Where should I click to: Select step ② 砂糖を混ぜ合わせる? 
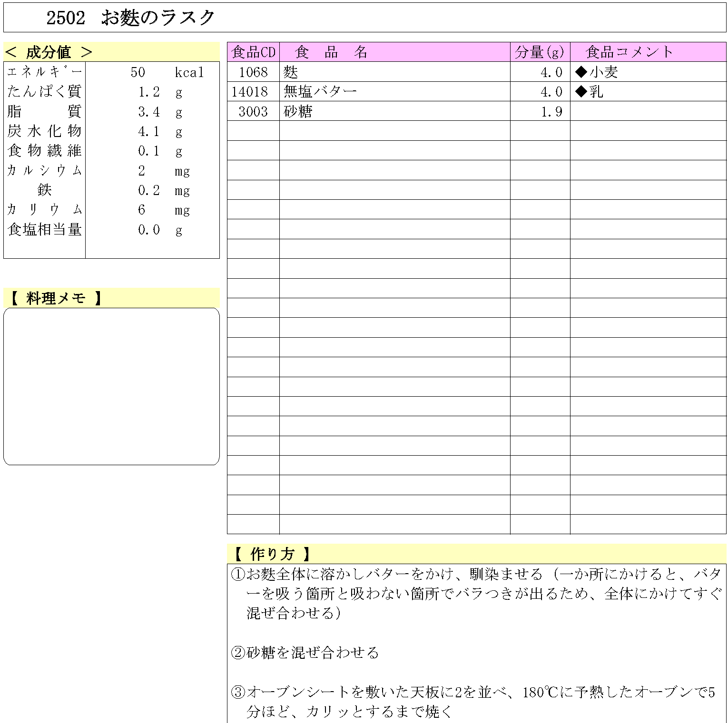click(x=305, y=652)
